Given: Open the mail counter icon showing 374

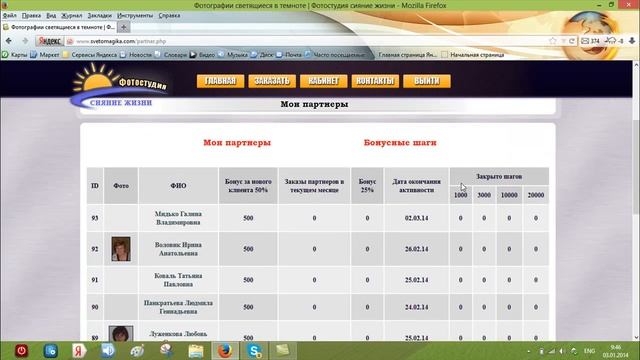Looking at the screenshot, I should [x=590, y=41].
